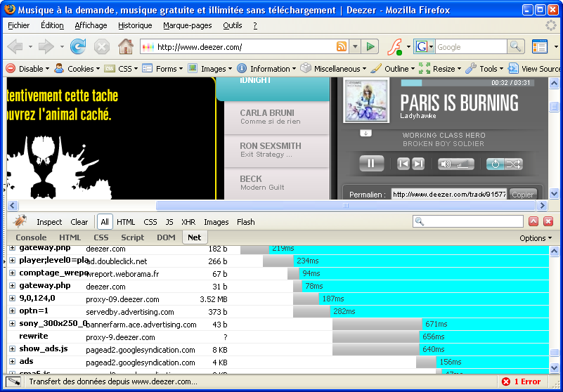563x392 pixels.
Task: Skip to previous track in player
Action: [403, 164]
